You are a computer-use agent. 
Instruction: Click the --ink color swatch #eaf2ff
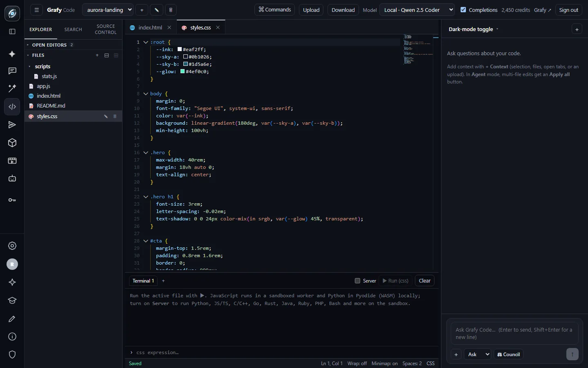tap(180, 49)
